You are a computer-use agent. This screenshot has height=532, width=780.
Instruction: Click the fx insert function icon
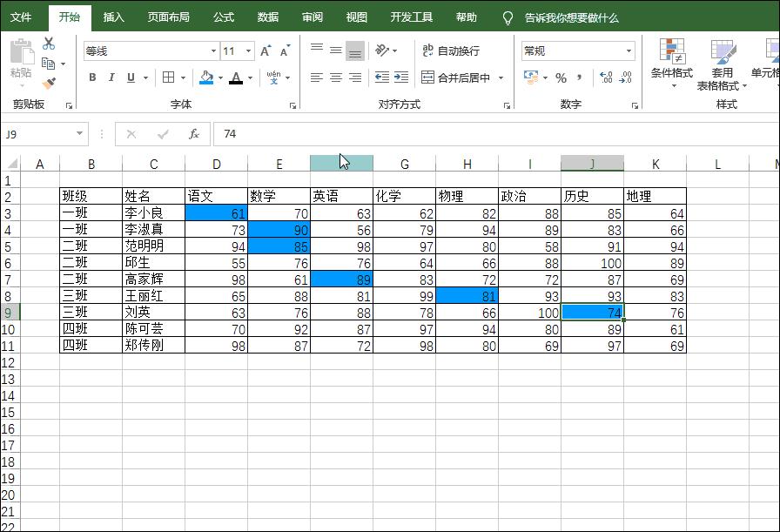(x=193, y=134)
